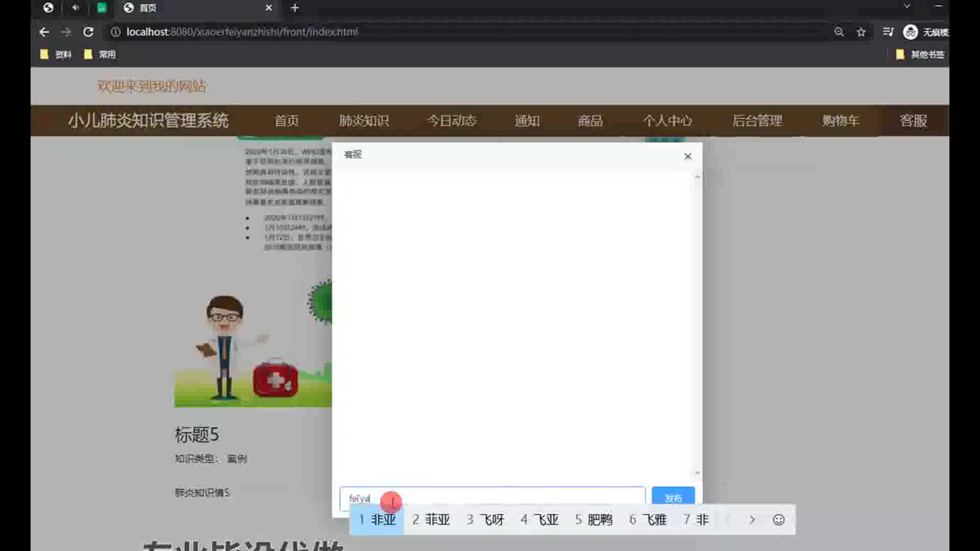This screenshot has height=551, width=980.
Task: Open a new browser tab
Action: tap(295, 8)
